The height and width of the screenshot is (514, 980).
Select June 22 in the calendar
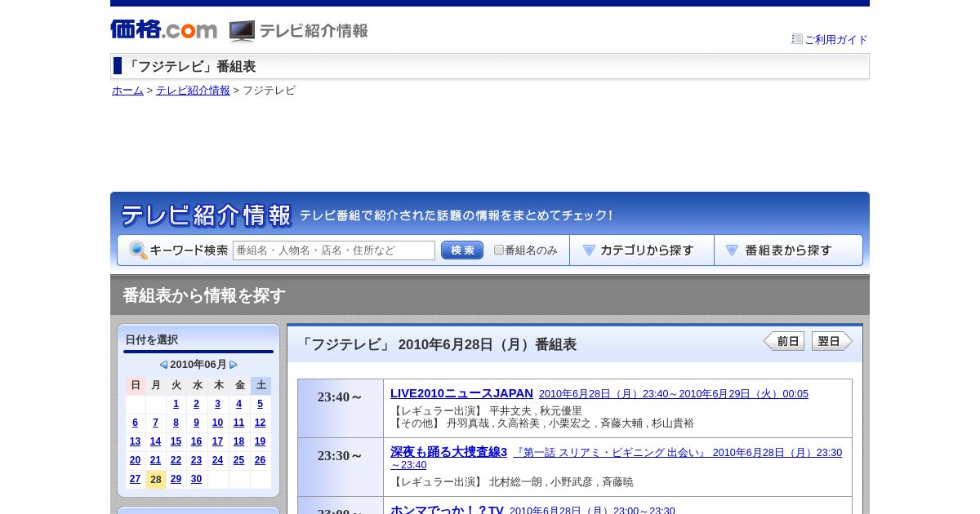[176, 460]
